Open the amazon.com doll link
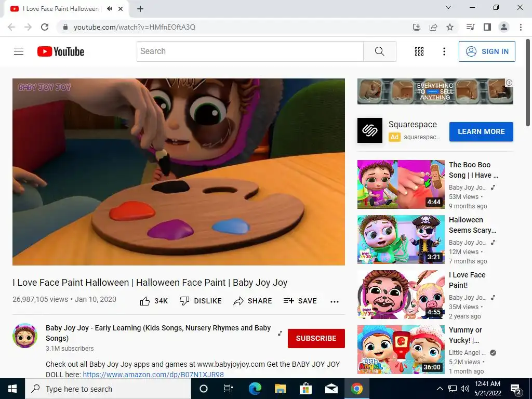The height and width of the screenshot is (399, 532). pos(153,375)
